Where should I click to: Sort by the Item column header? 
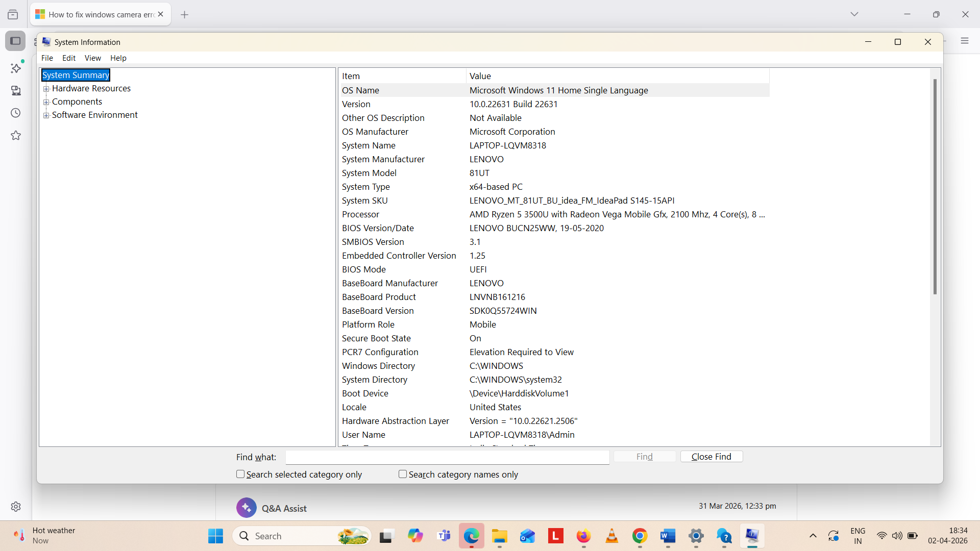click(403, 76)
